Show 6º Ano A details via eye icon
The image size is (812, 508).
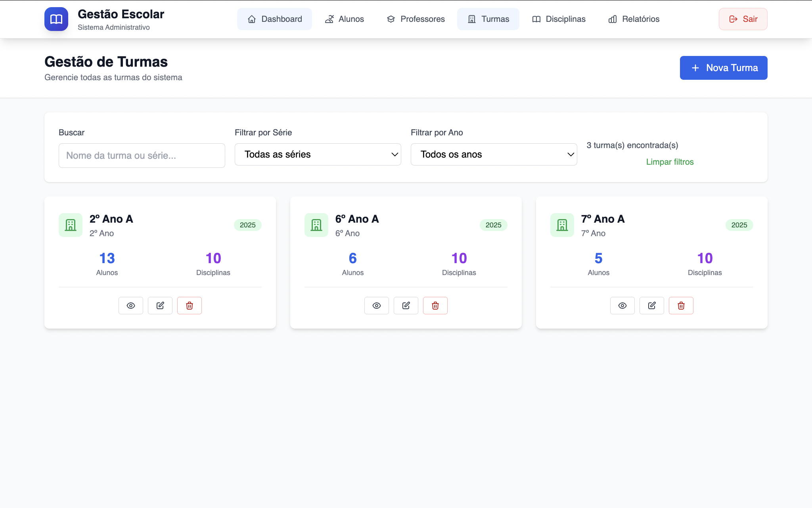click(377, 306)
